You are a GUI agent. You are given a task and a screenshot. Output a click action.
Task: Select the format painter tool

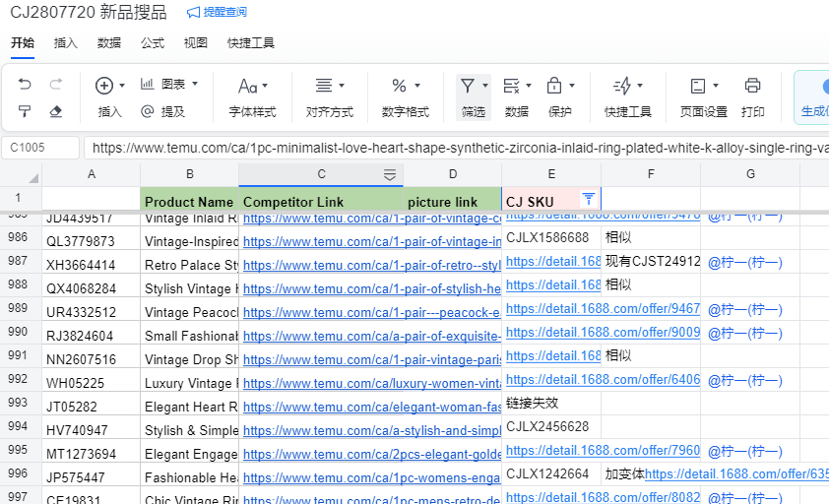pyautogui.click(x=26, y=111)
